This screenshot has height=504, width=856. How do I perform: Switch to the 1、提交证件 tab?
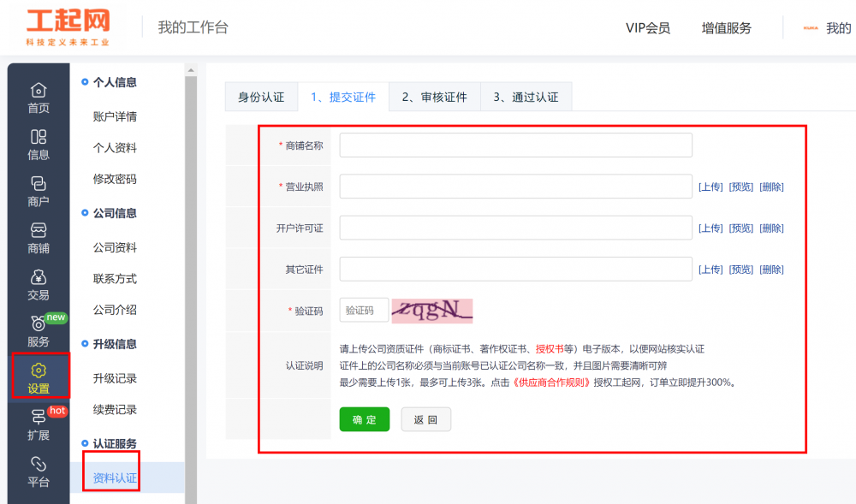(x=343, y=97)
